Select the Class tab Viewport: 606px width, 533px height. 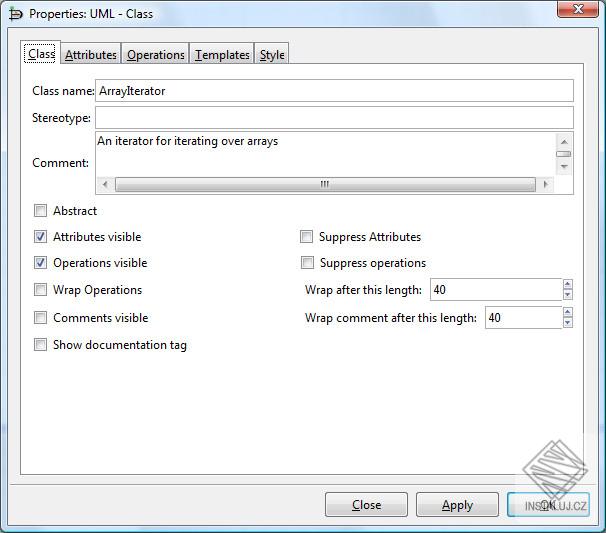tap(40, 53)
